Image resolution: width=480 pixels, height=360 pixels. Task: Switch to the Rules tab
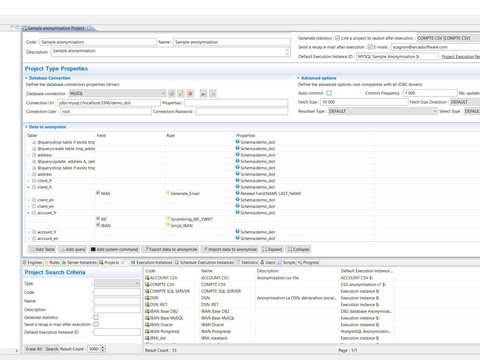52,262
